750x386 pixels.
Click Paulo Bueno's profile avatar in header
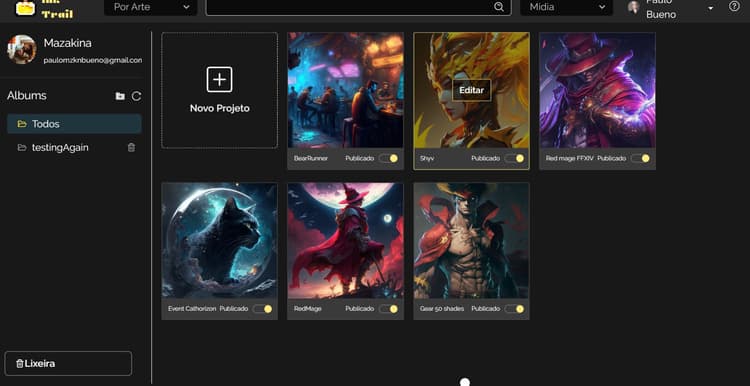pos(634,7)
